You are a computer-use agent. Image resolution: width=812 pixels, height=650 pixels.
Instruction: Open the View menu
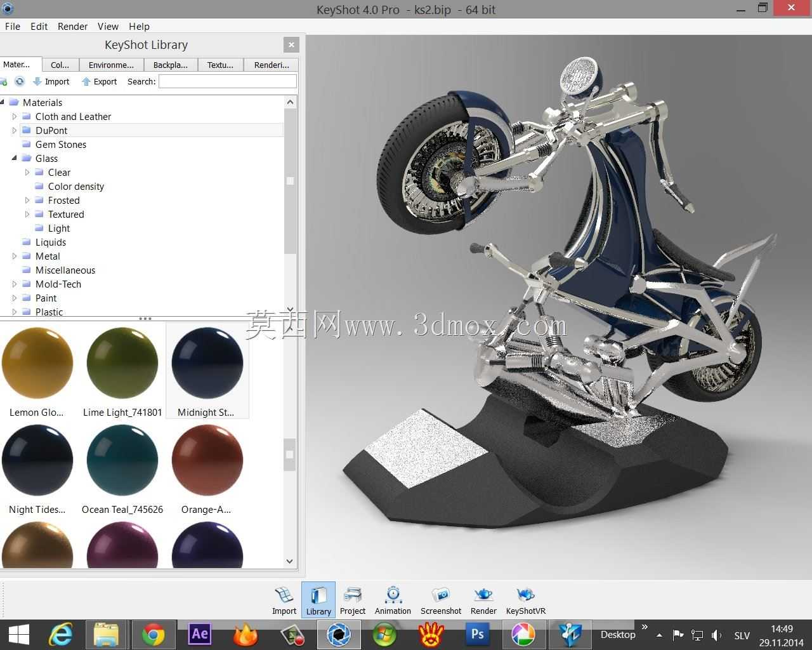click(x=108, y=26)
